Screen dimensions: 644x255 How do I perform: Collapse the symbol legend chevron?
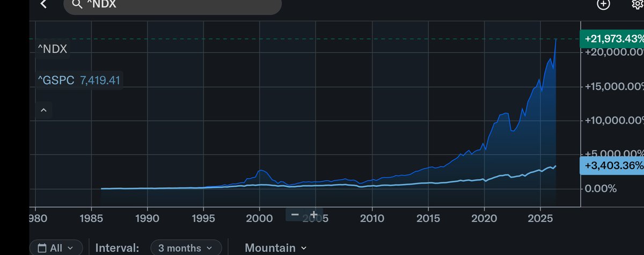43,111
